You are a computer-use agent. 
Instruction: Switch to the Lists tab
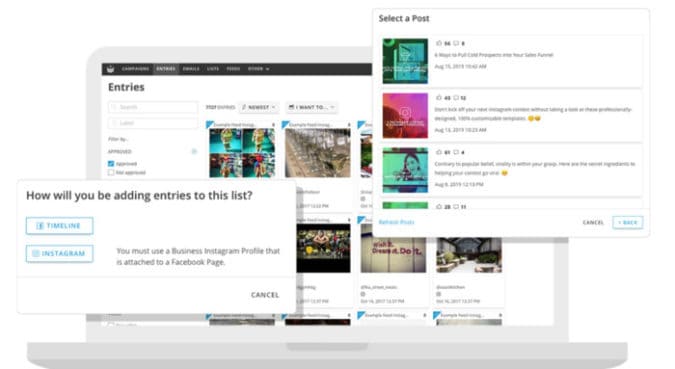pyautogui.click(x=213, y=69)
